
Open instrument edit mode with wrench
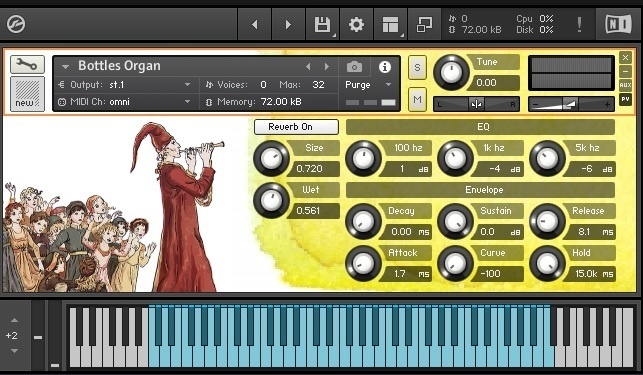point(27,64)
